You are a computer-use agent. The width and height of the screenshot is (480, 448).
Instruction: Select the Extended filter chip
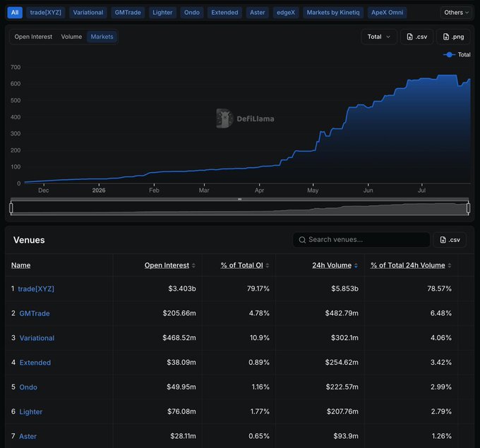pyautogui.click(x=224, y=13)
